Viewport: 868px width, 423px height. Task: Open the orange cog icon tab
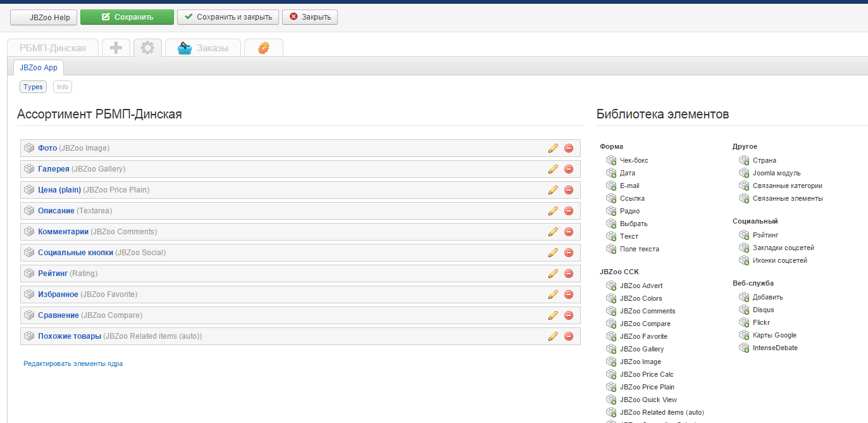coord(263,48)
